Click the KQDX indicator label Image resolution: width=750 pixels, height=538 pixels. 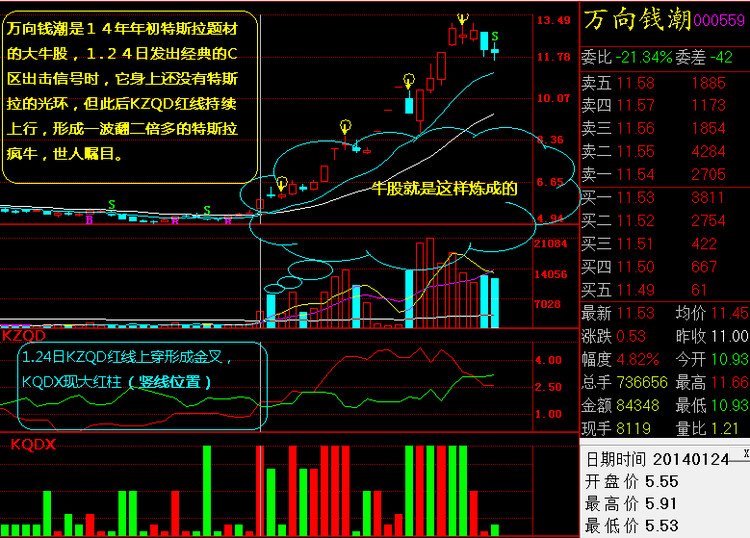pos(33,444)
